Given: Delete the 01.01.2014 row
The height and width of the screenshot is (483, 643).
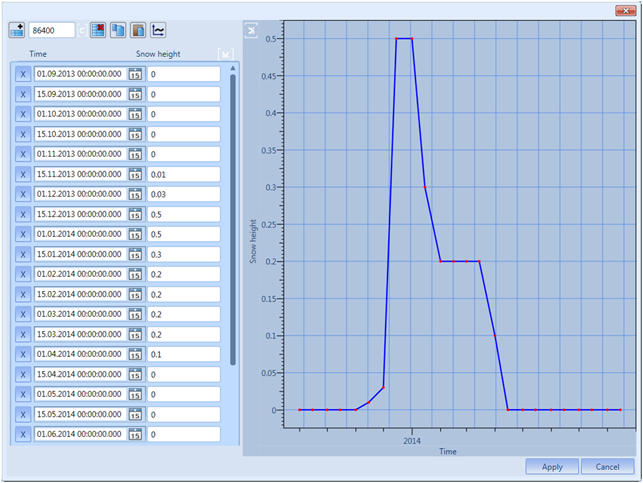Looking at the screenshot, I should point(23,234).
